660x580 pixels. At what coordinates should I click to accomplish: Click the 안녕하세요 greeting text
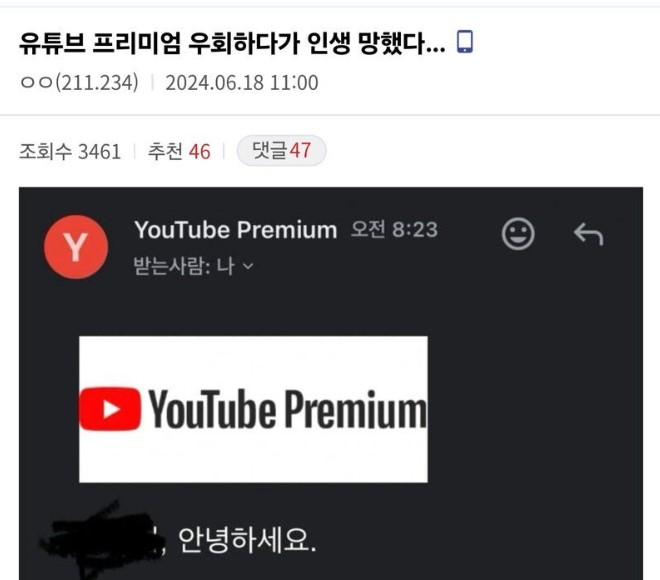247,540
